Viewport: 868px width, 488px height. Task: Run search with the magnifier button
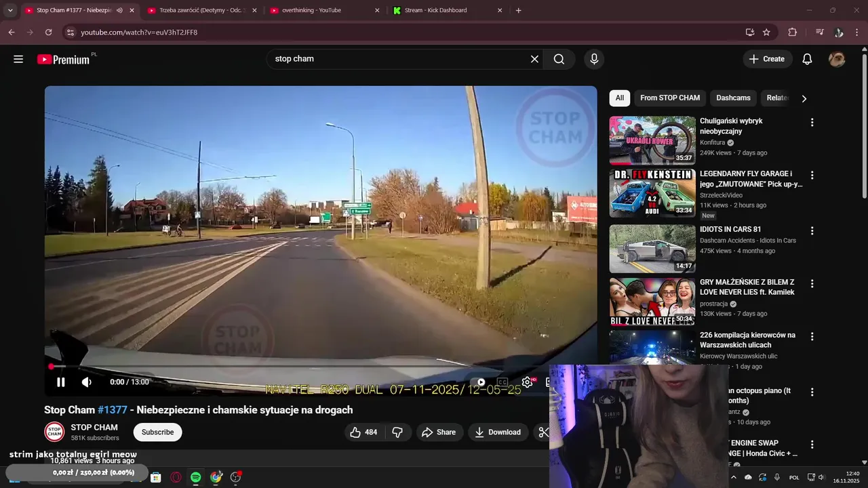click(x=559, y=59)
